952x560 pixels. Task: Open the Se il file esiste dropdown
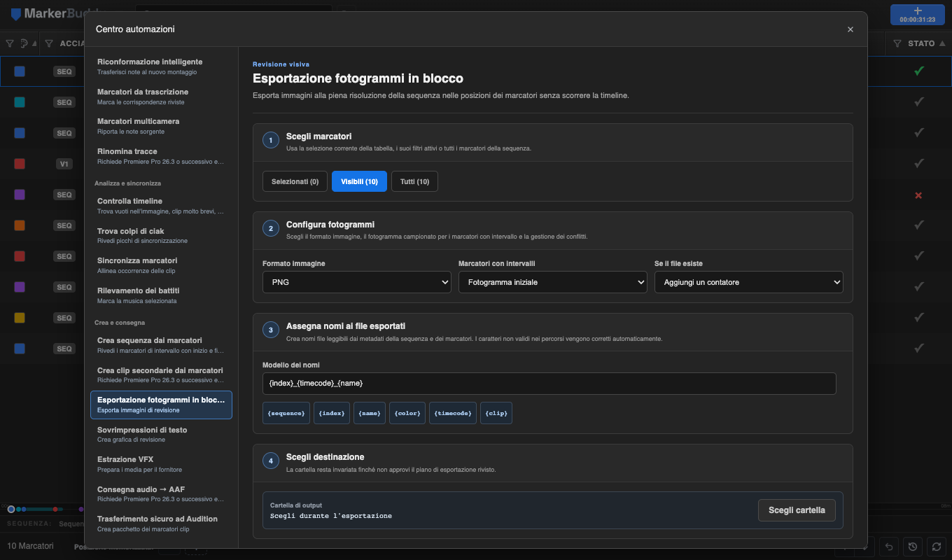coord(749,282)
